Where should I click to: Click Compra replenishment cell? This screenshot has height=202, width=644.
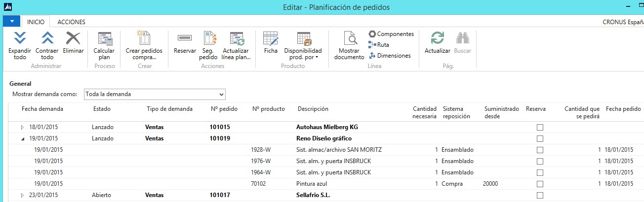point(452,184)
